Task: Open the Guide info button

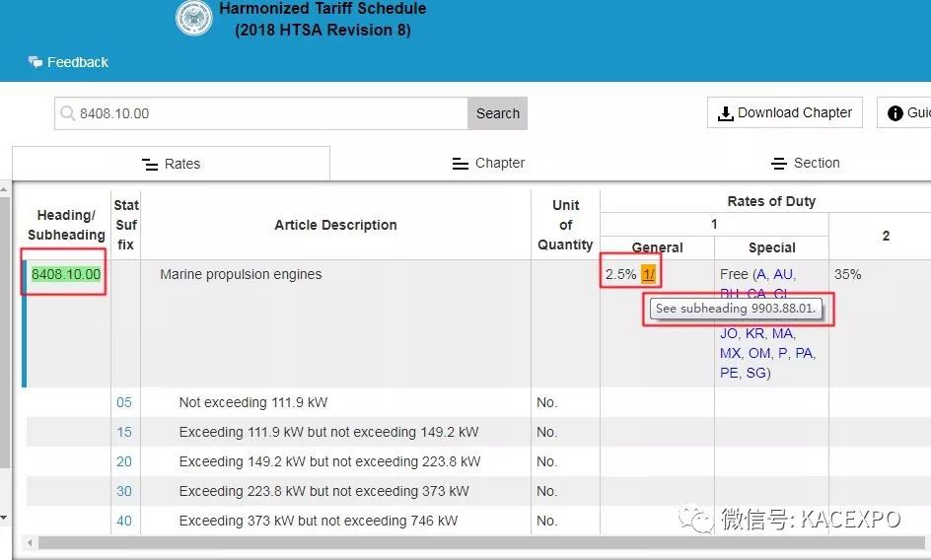Action: [905, 112]
